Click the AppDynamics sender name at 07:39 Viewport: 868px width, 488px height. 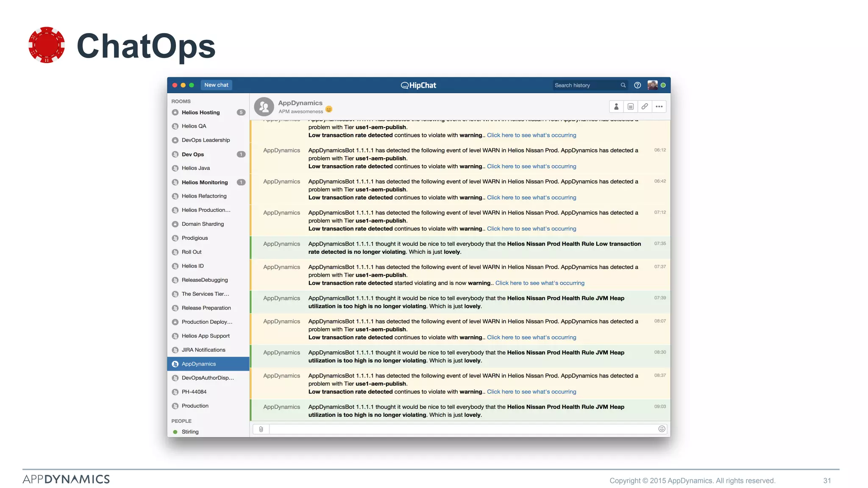[281, 298]
